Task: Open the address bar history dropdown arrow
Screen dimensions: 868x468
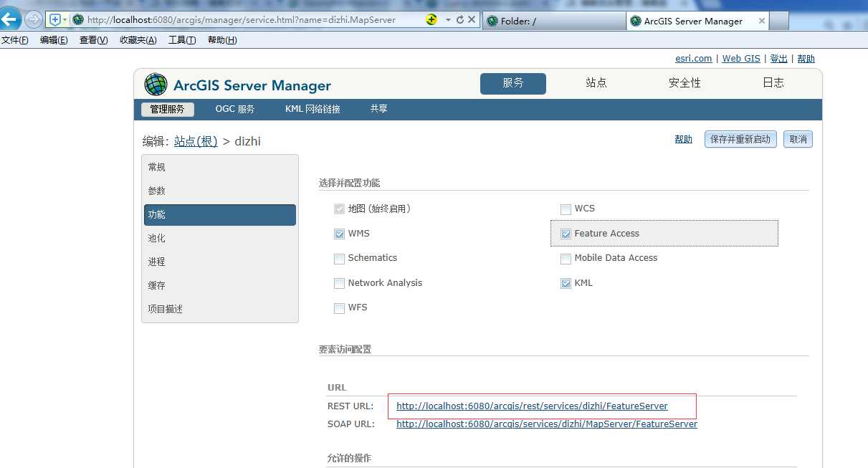Action: pos(448,20)
